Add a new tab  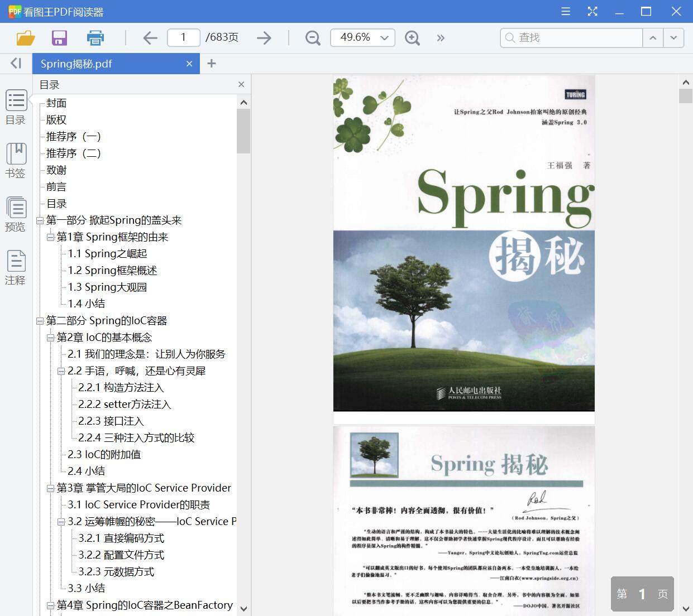tap(211, 64)
